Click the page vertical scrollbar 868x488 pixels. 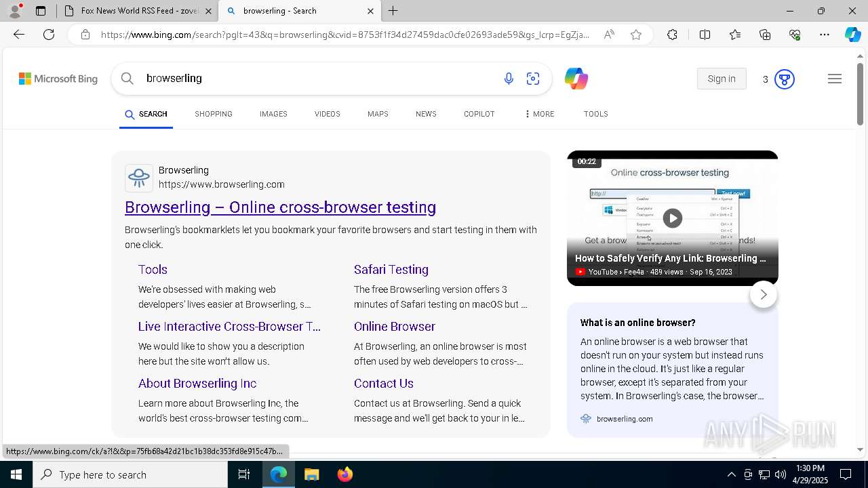[x=860, y=94]
